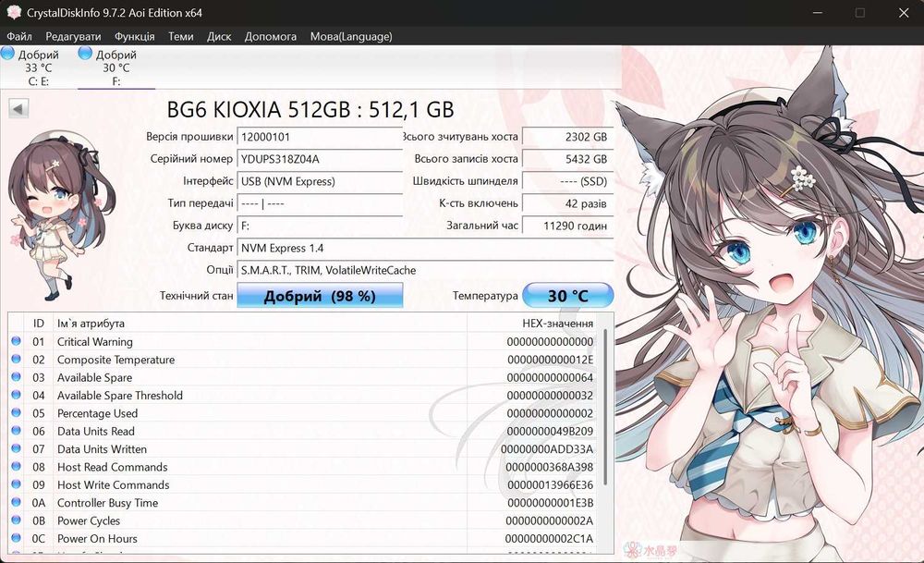
Task: Select the Available Spare Threshold attribute name
Action: (119, 396)
